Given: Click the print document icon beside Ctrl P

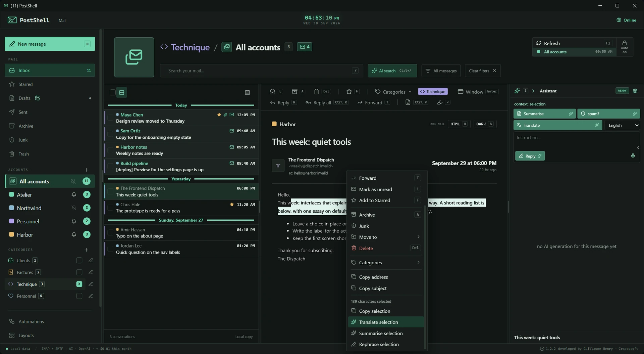Looking at the screenshot, I should pyautogui.click(x=408, y=102).
